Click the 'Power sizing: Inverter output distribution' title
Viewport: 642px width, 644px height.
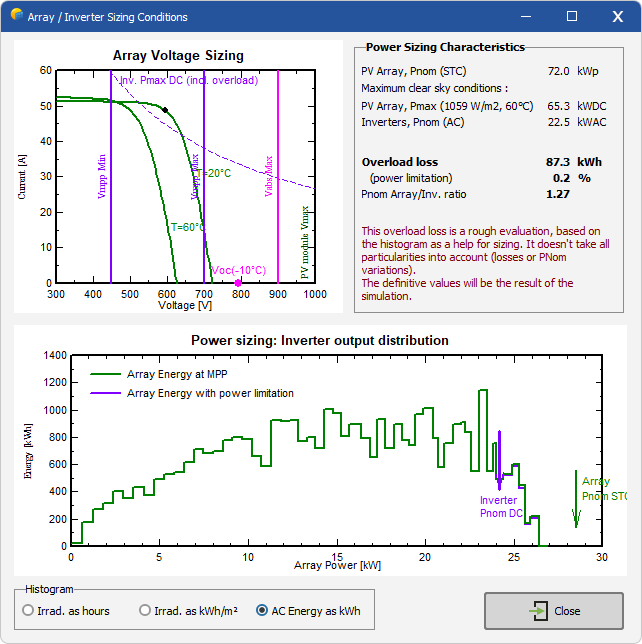(320, 340)
